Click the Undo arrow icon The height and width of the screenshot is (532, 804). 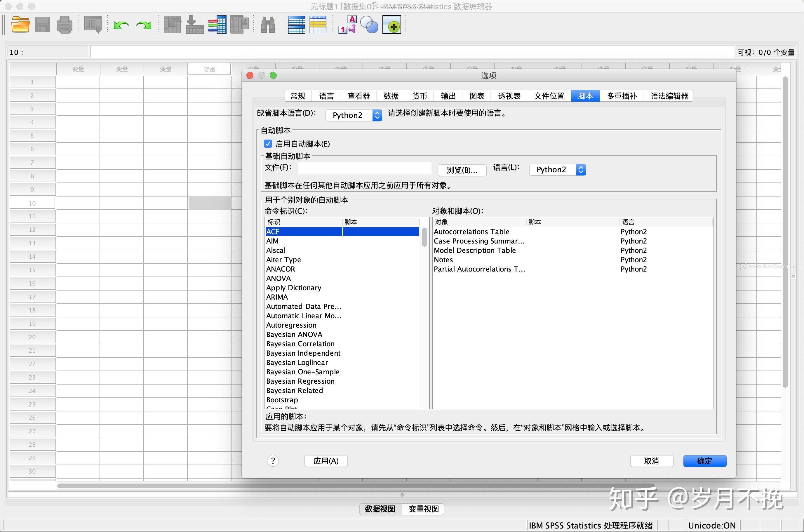121,25
